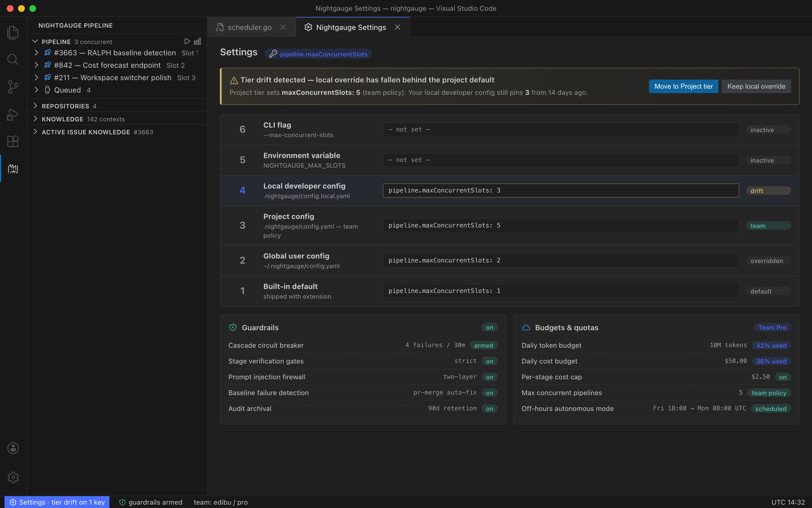Click the Max concurrent pipelines team policy badge

coord(769,393)
